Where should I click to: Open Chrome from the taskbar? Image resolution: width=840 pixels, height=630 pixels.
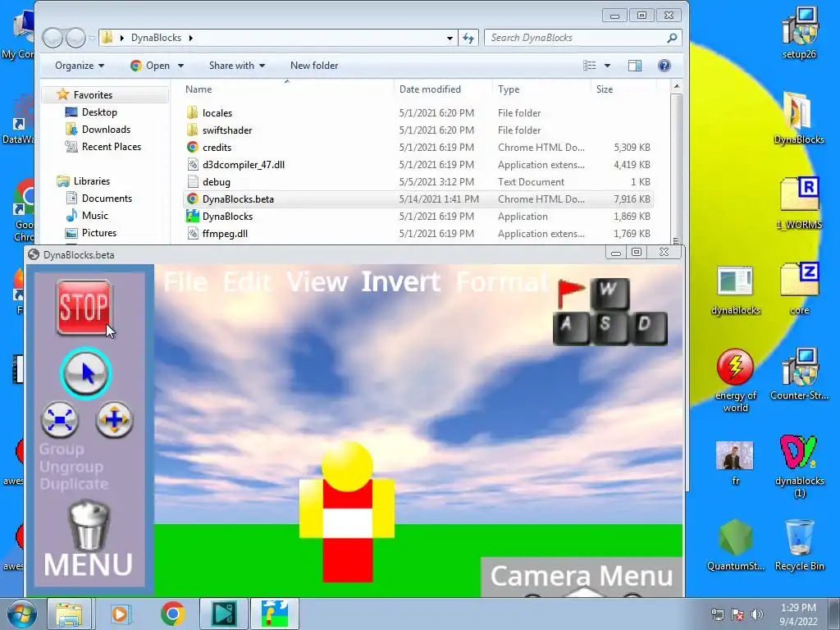click(172, 614)
